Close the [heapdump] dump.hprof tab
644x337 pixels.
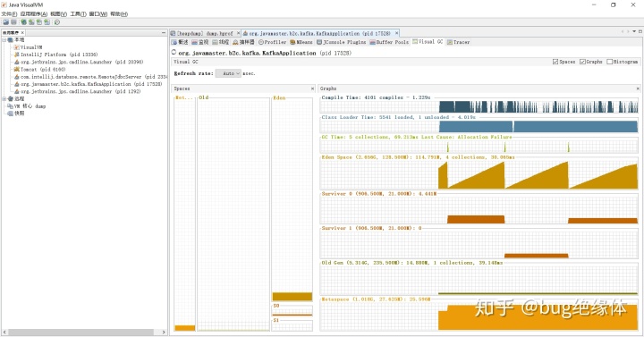coord(238,33)
